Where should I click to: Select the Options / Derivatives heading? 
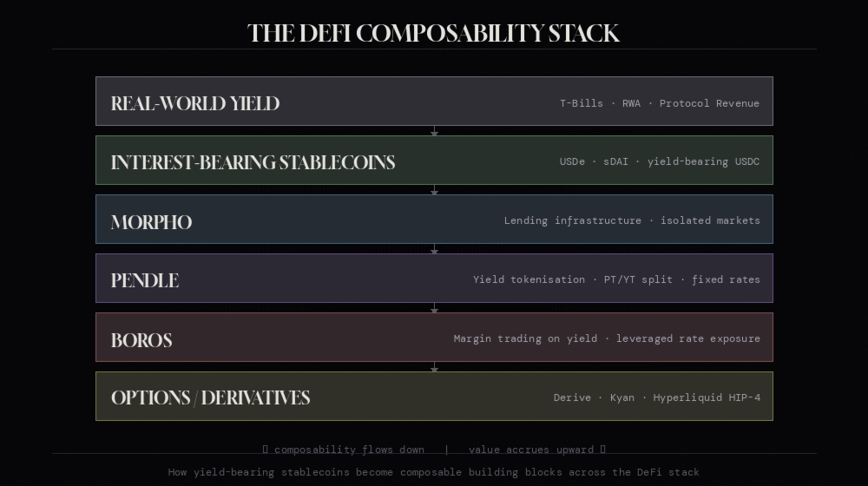[x=210, y=398]
